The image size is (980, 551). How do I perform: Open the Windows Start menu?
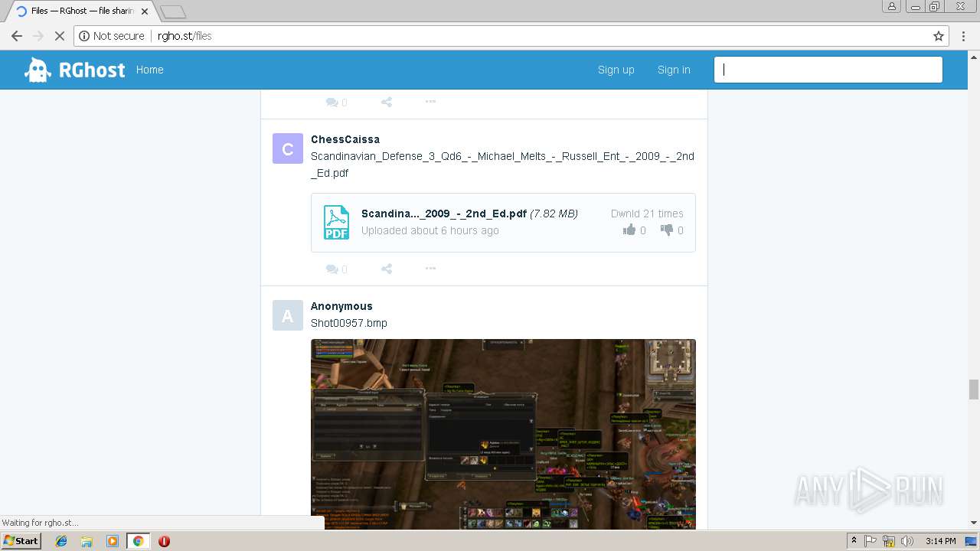point(21,541)
